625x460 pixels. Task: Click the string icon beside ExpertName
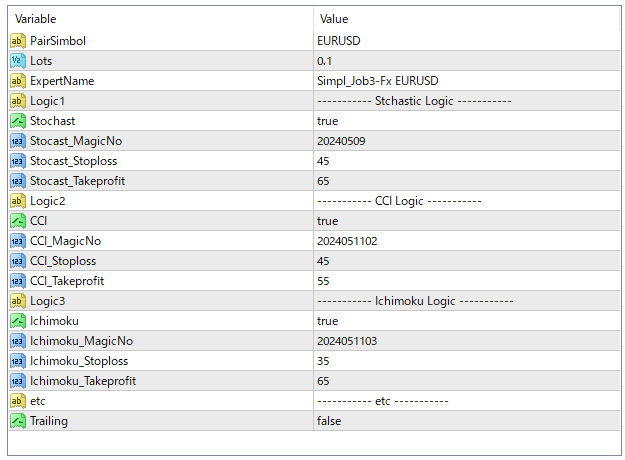click(x=17, y=81)
